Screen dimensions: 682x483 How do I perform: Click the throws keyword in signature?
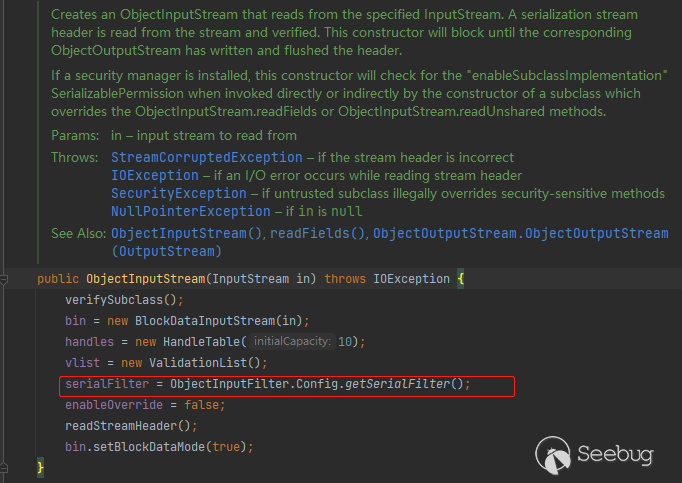pyautogui.click(x=345, y=279)
